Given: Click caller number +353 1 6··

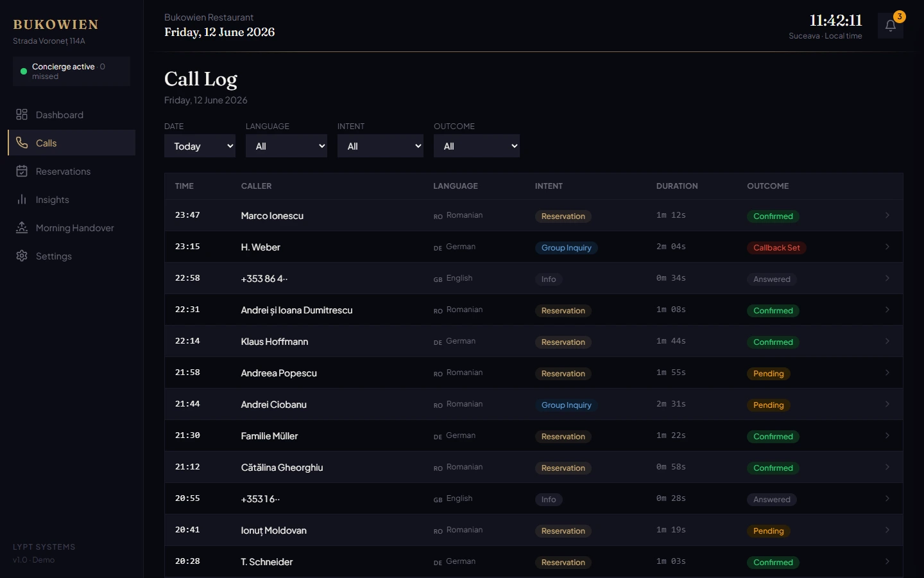Looking at the screenshot, I should tap(261, 499).
